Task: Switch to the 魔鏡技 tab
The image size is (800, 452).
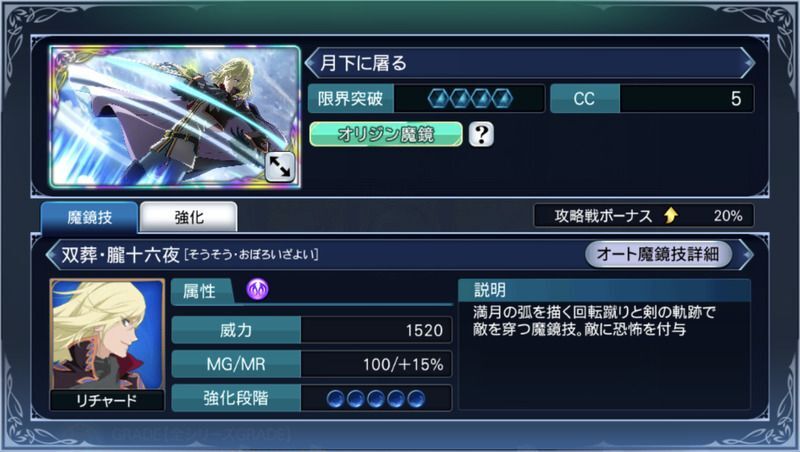Action: click(x=89, y=217)
